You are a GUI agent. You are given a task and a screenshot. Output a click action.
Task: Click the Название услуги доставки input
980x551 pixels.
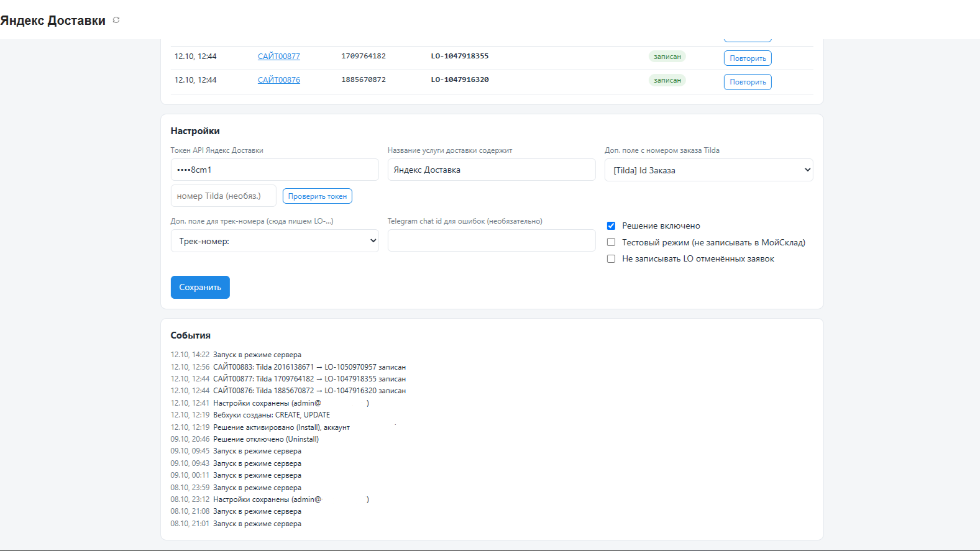click(x=492, y=170)
